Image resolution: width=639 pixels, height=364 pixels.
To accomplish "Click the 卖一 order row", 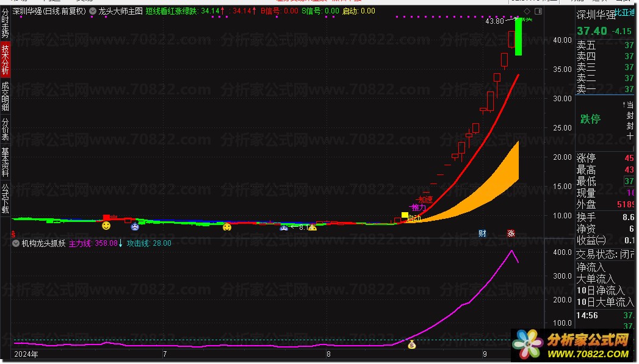I will 605,89.
